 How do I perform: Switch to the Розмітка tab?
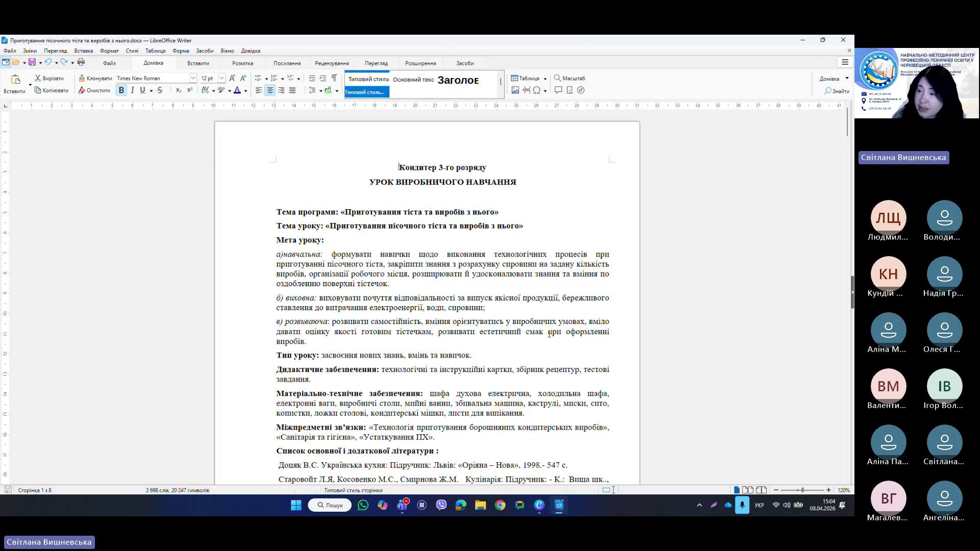(242, 63)
